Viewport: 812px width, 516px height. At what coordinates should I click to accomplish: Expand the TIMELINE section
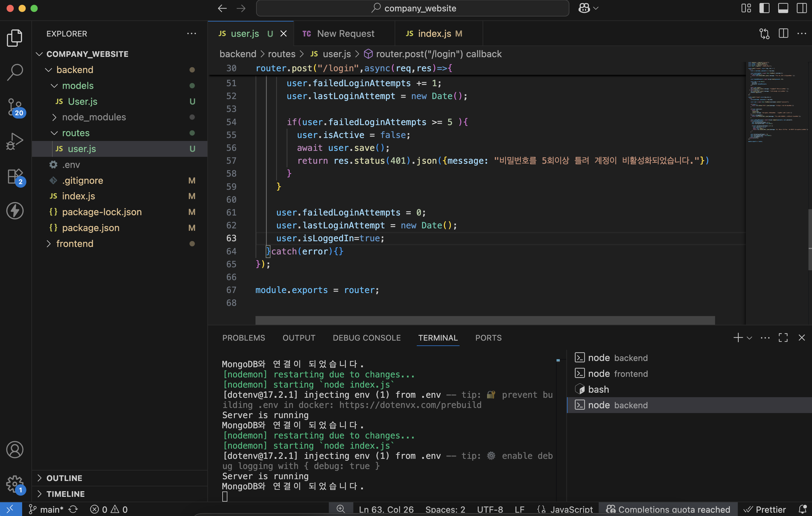119,494
